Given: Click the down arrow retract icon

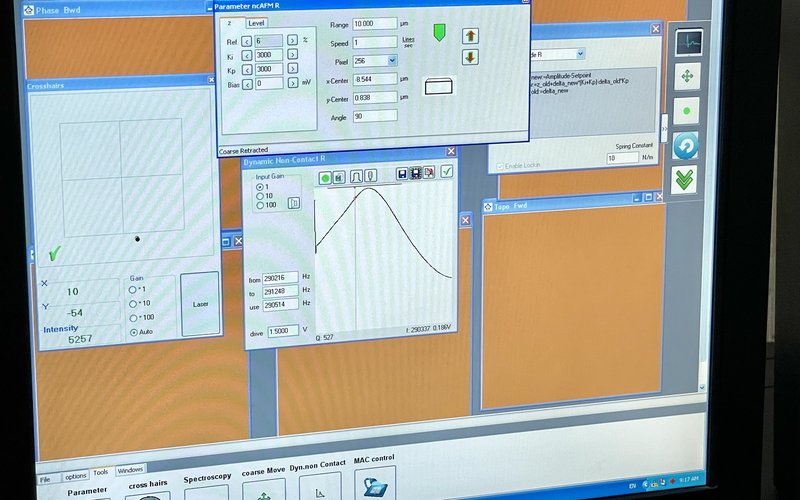Looking at the screenshot, I should pyautogui.click(x=470, y=57).
